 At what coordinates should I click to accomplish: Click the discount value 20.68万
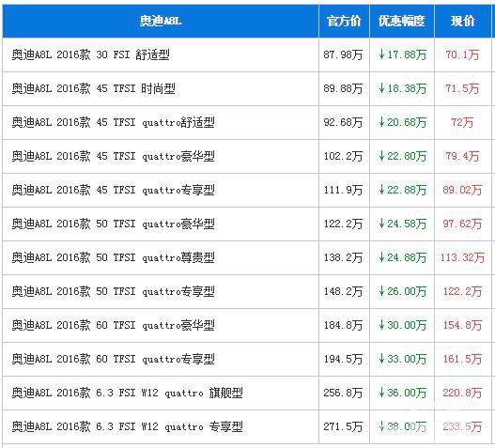point(403,122)
